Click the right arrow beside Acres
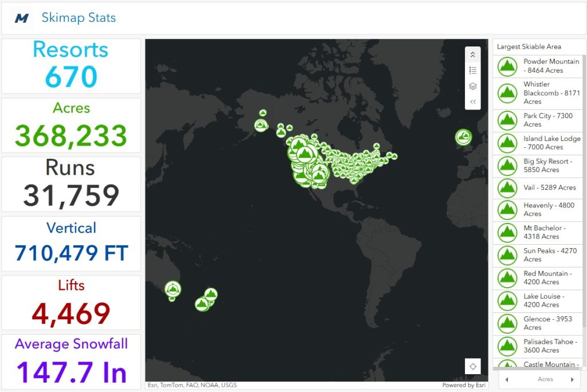The height and width of the screenshot is (392, 587). (x=573, y=379)
